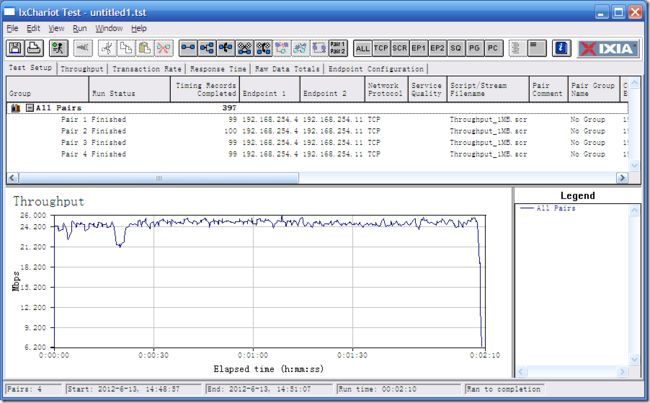
Task: Click the disabled colored-nodes pair icon
Action: pyautogui.click(x=282, y=48)
